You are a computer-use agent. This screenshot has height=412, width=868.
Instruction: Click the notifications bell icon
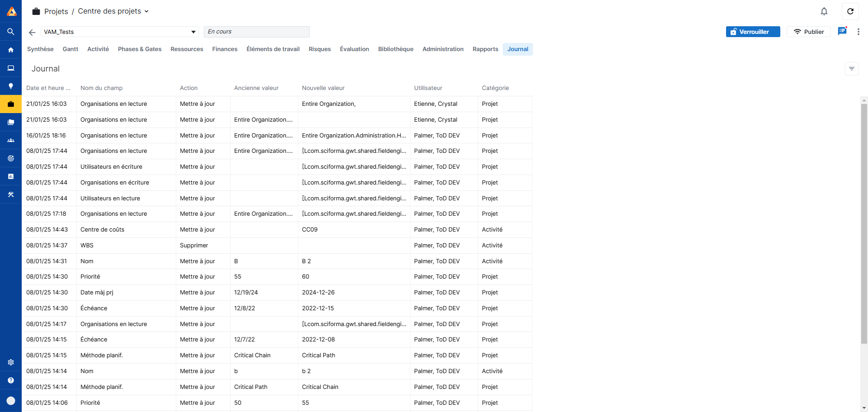[x=824, y=11]
